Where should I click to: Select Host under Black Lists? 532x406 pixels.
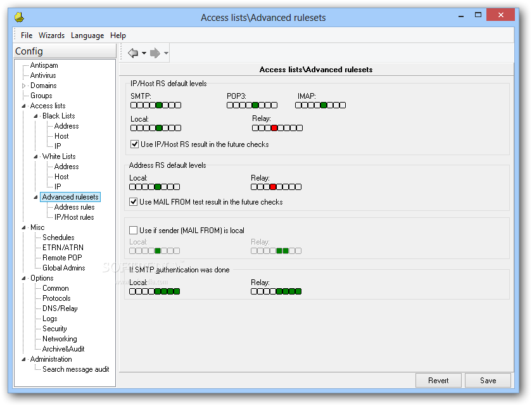(61, 136)
